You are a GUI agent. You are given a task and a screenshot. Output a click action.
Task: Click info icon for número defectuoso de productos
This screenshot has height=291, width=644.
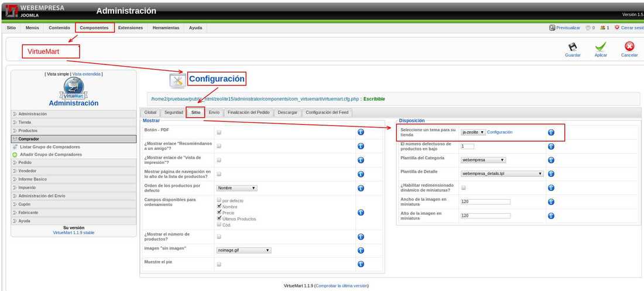pyautogui.click(x=551, y=146)
